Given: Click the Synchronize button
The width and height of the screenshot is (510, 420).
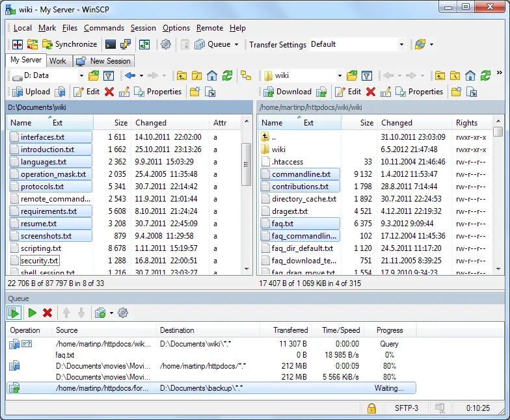Looking at the screenshot, I should [x=70, y=44].
